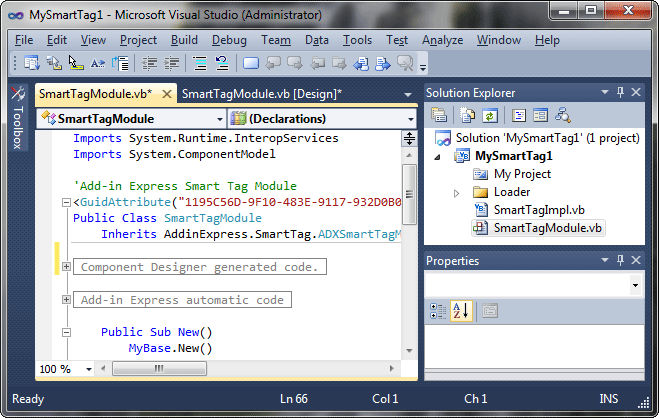
Task: Open the File menu
Action: 24,40
